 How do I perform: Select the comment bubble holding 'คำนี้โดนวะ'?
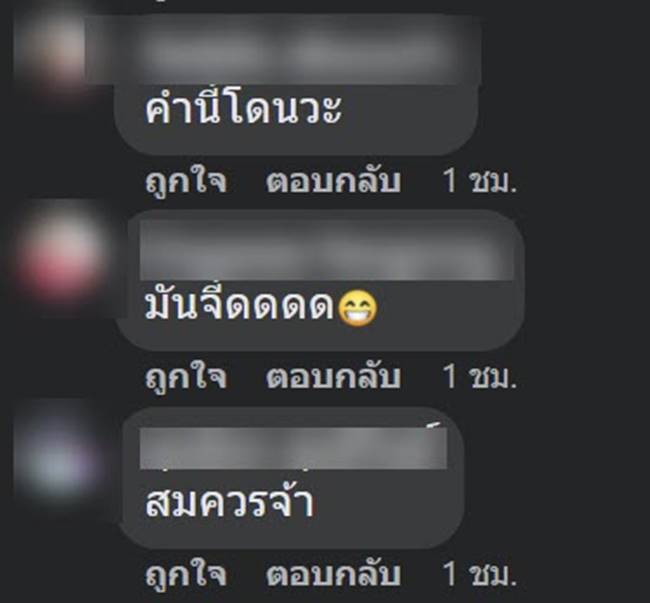[296, 85]
